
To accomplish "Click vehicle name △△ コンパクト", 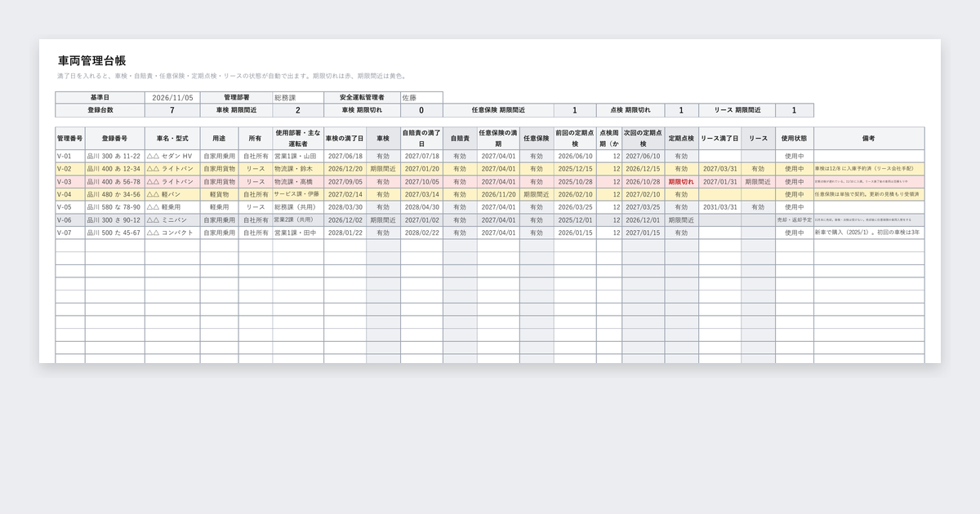I will click(x=173, y=233).
